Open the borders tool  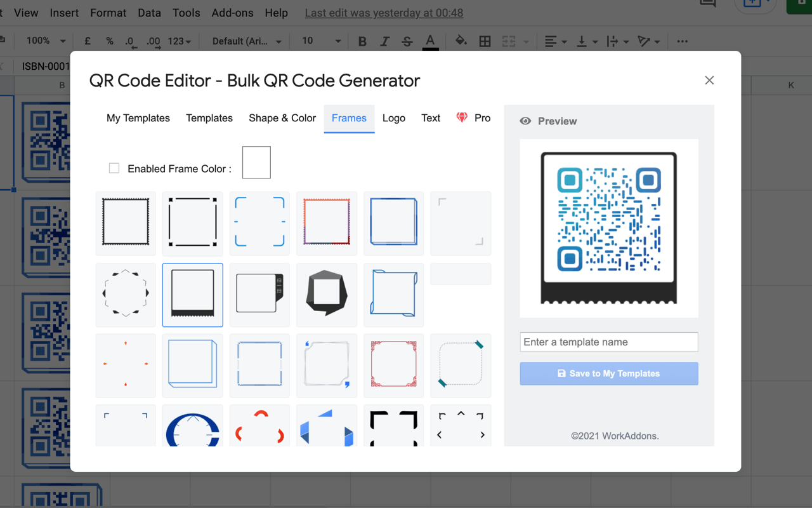(x=485, y=41)
